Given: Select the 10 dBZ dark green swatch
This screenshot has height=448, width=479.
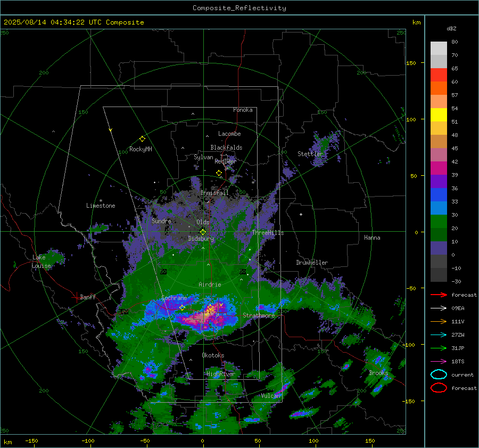Looking at the screenshot, I should click(x=439, y=234).
